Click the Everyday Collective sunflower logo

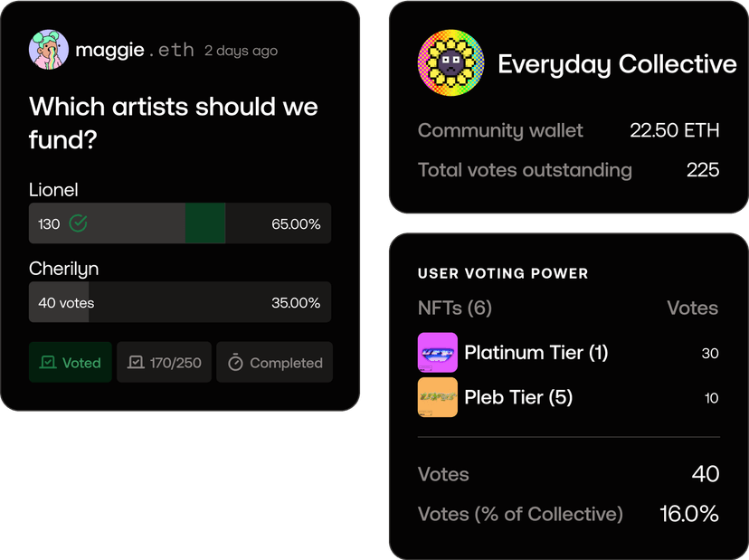point(450,64)
